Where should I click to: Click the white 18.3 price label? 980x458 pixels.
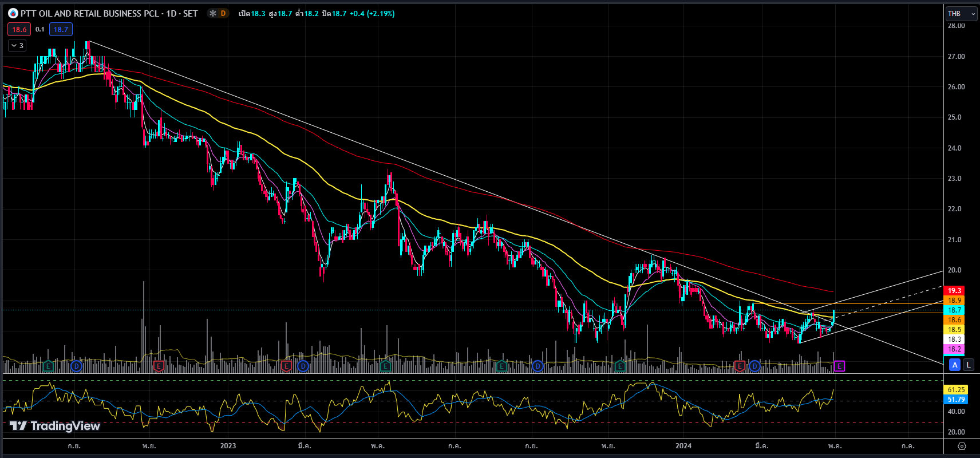click(x=954, y=339)
